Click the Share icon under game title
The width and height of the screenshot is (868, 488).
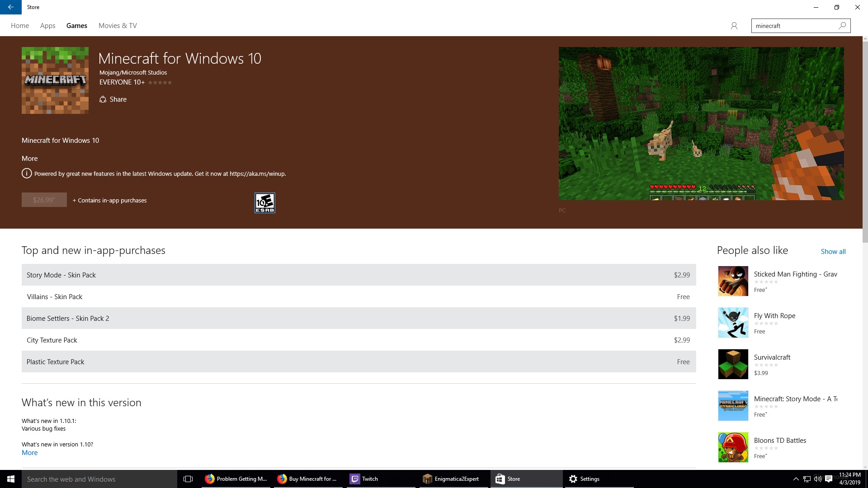pyautogui.click(x=103, y=99)
